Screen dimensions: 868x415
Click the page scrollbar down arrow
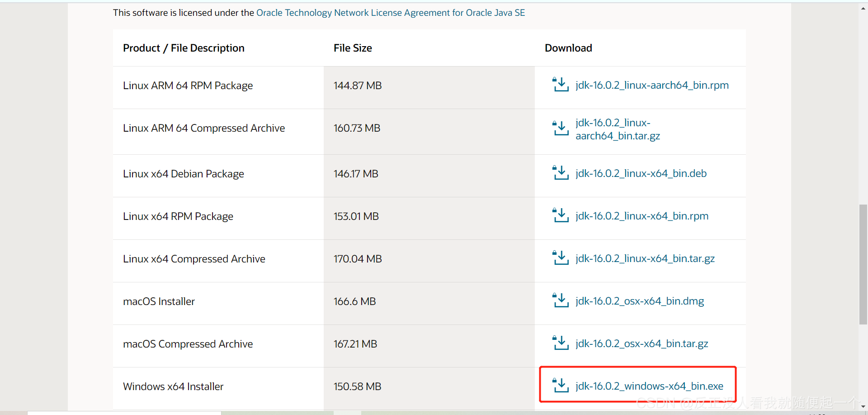tap(863, 406)
